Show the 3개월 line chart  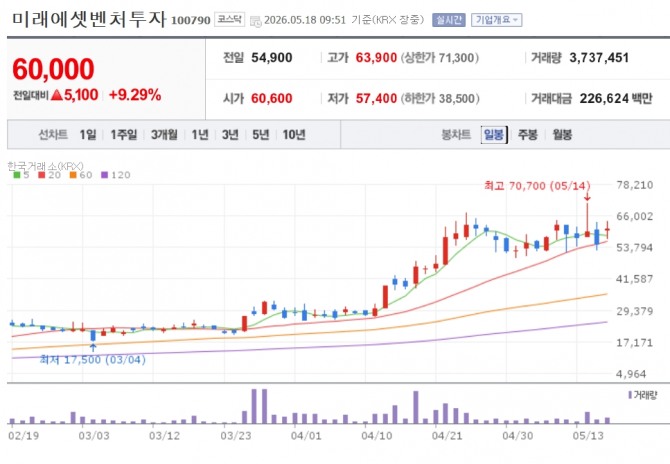tap(164, 135)
